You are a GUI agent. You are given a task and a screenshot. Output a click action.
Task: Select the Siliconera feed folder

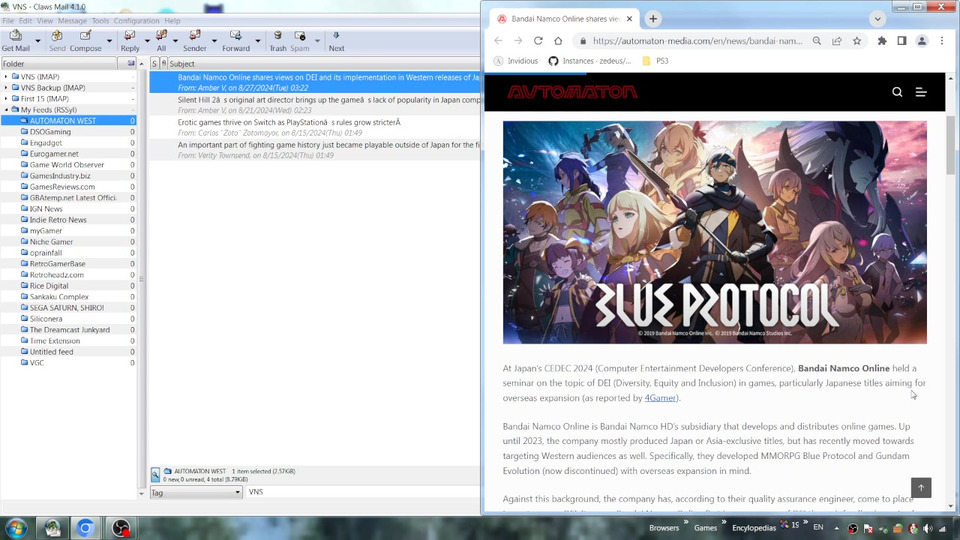click(x=46, y=319)
